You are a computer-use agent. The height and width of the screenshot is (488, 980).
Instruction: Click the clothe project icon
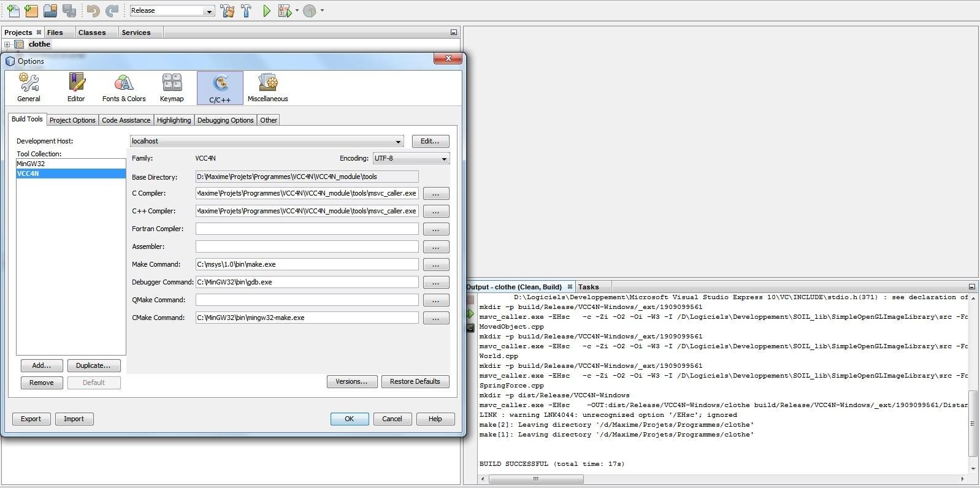click(x=20, y=44)
